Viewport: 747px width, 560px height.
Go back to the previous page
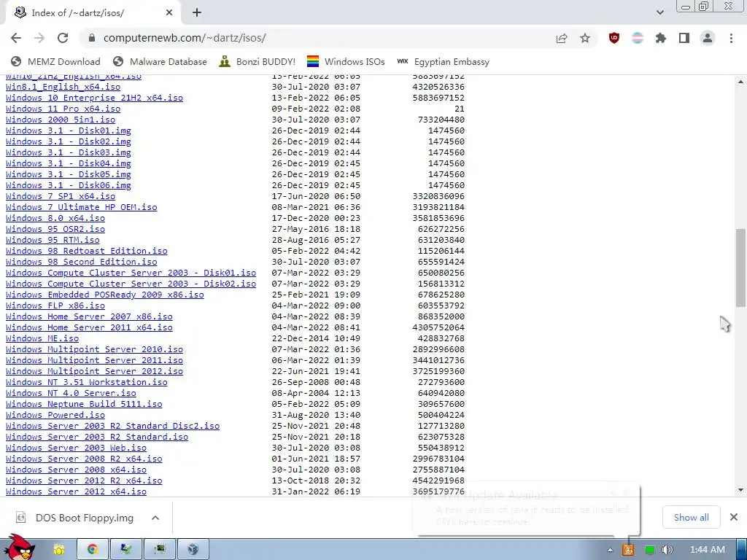(x=16, y=38)
